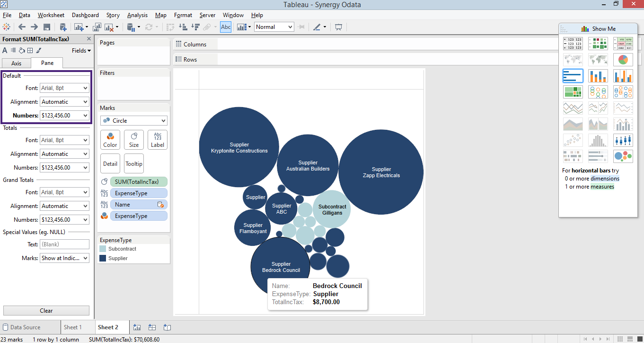Open the Default Font dropdown
The height and width of the screenshot is (343, 644).
point(64,88)
